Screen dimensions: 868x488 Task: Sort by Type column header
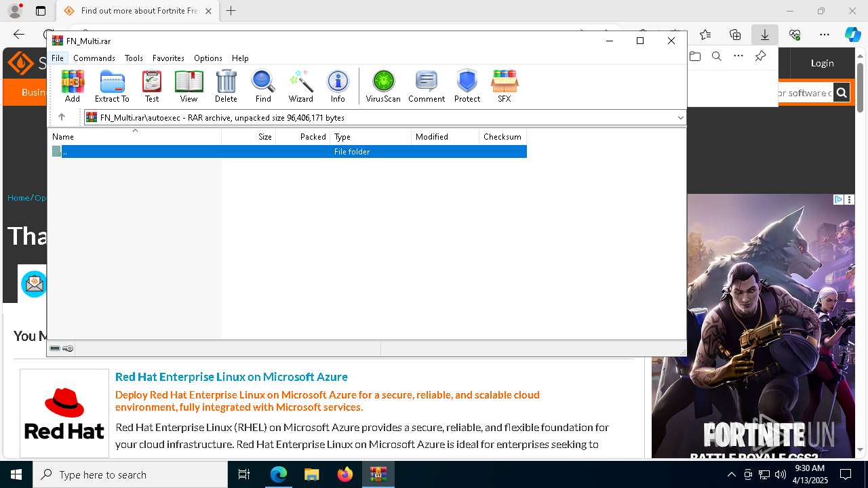[371, 137]
